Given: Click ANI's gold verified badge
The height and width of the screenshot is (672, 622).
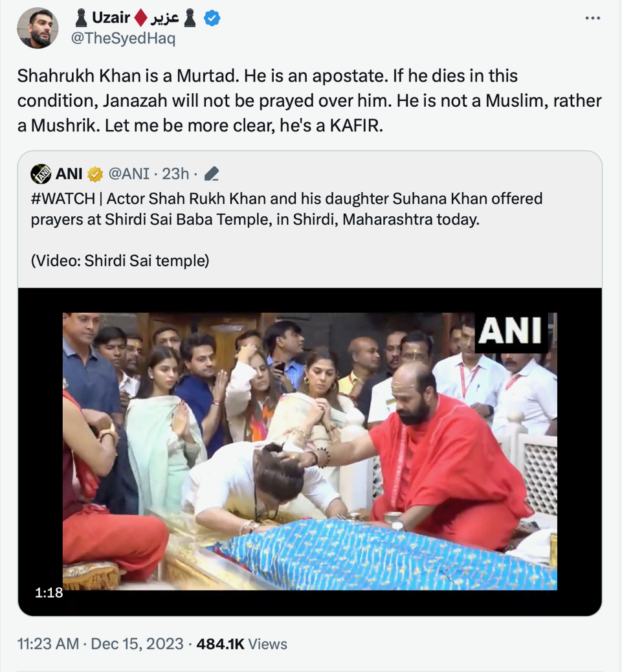Looking at the screenshot, I should click(95, 174).
